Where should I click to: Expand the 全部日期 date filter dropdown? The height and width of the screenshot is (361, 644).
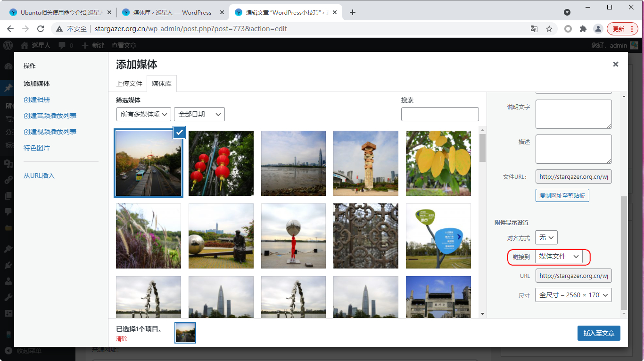(x=199, y=114)
